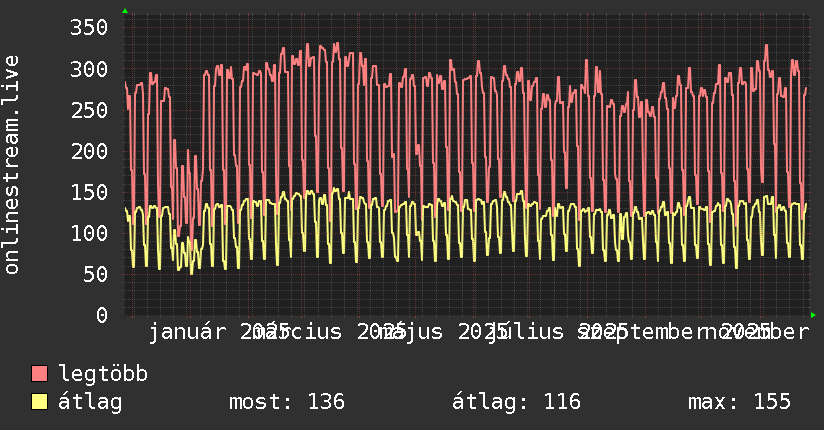This screenshot has height=430, width=824.
Task: Click the legtöbb legend label
Action: point(103,374)
